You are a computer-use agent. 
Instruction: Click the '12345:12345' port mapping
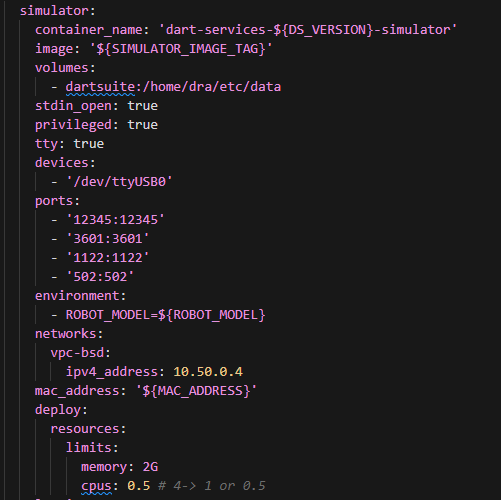pyautogui.click(x=115, y=220)
